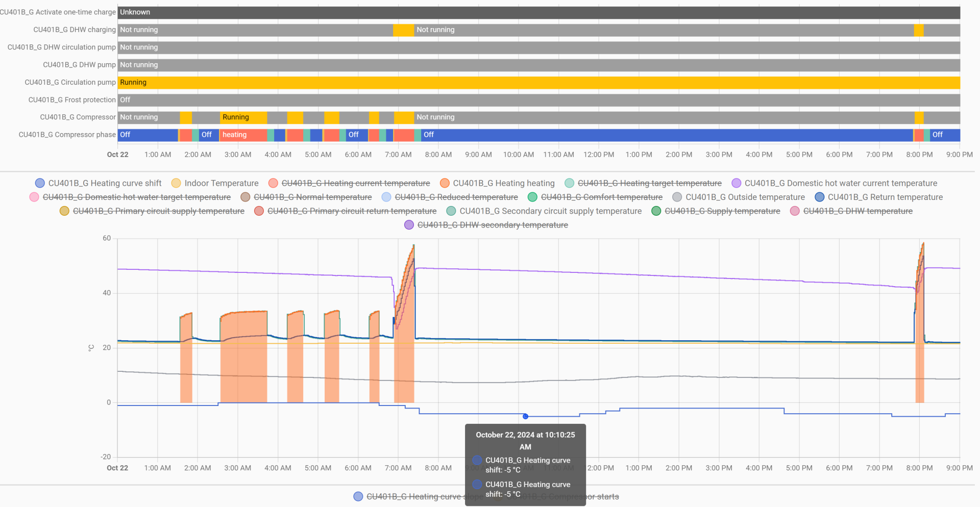Viewport: 980px width, 507px height.
Task: Toggle the Heating curve shift legend circle
Action: 40,183
